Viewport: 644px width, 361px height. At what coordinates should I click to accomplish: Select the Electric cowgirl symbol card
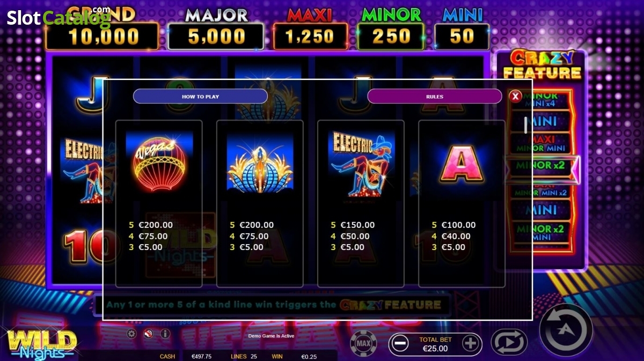[361, 204]
